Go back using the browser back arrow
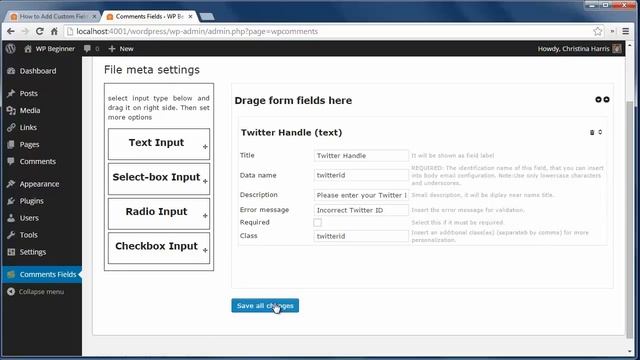The width and height of the screenshot is (640, 360). (11, 31)
